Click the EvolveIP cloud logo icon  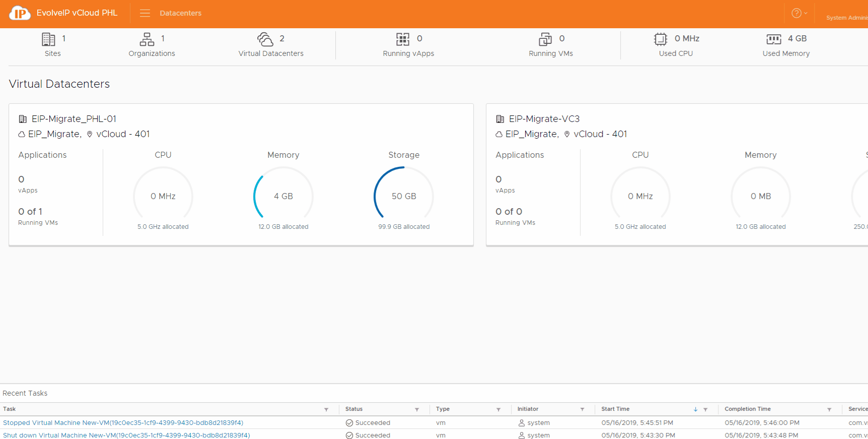20,13
